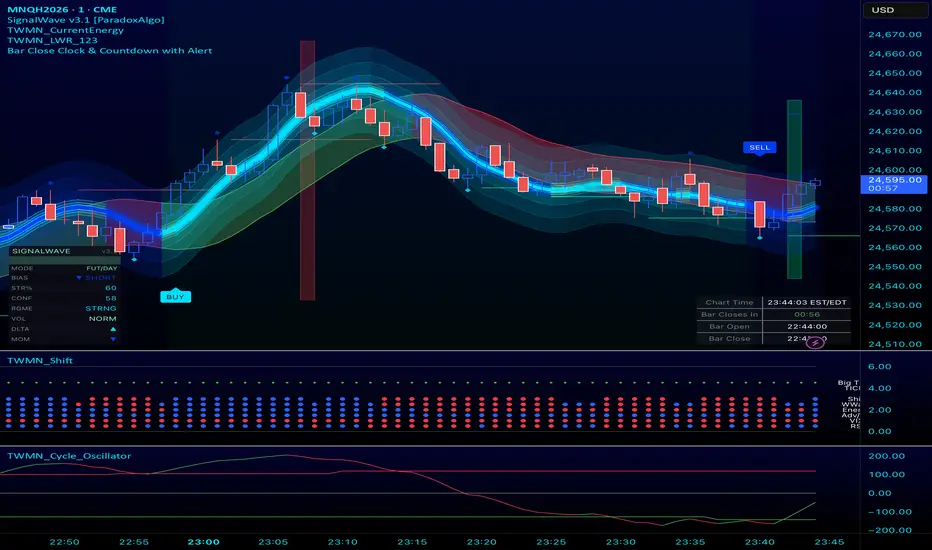932x550 pixels.
Task: Click the Bar Open value 22:44:00
Action: pyautogui.click(x=807, y=326)
